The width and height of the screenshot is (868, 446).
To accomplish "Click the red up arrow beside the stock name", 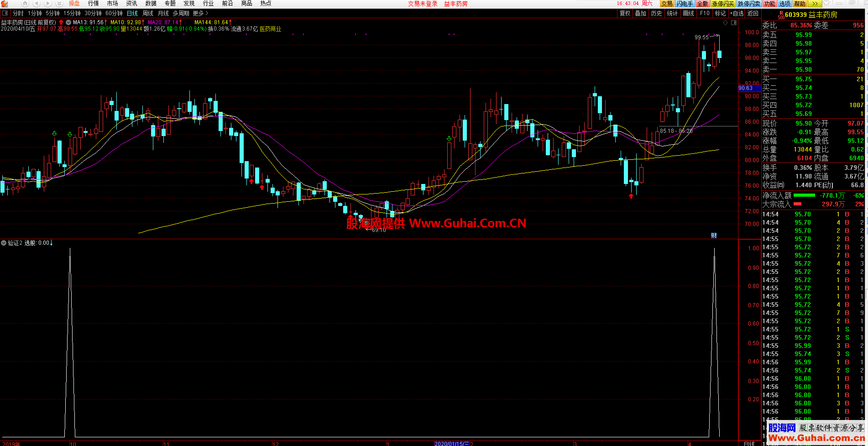I will pos(61,22).
